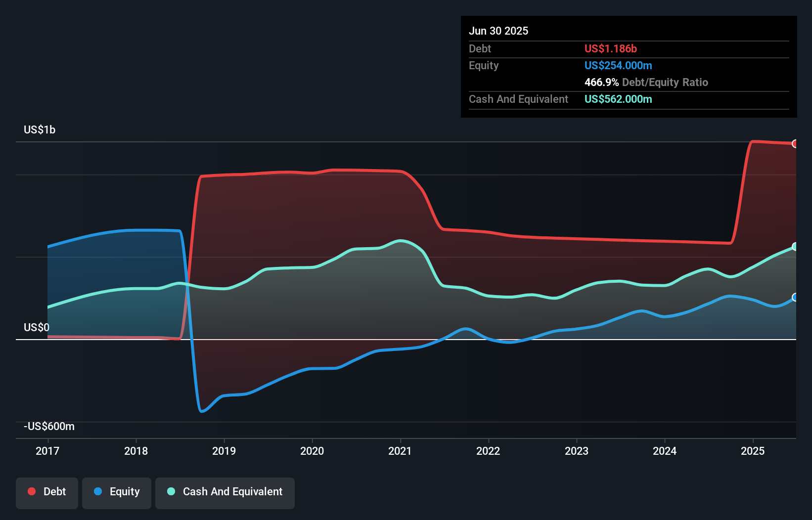This screenshot has height=520, width=812.
Task: Click the Debt row label in tooltip
Action: [x=480, y=48]
